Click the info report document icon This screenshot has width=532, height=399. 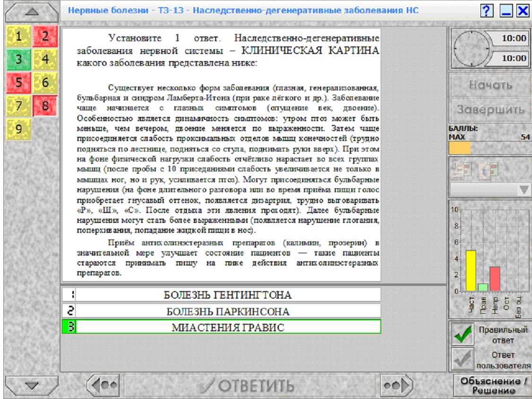pyautogui.click(x=488, y=169)
